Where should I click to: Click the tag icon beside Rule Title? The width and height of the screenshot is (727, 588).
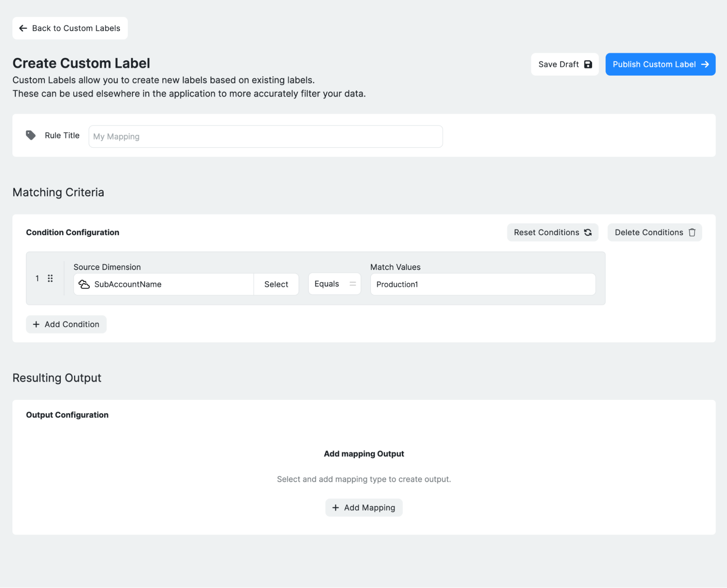[x=31, y=135]
